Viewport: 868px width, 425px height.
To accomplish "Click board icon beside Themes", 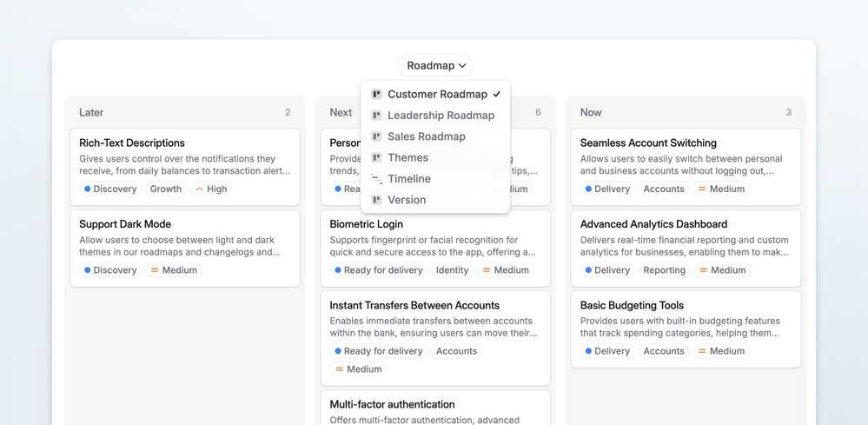I will tap(376, 157).
